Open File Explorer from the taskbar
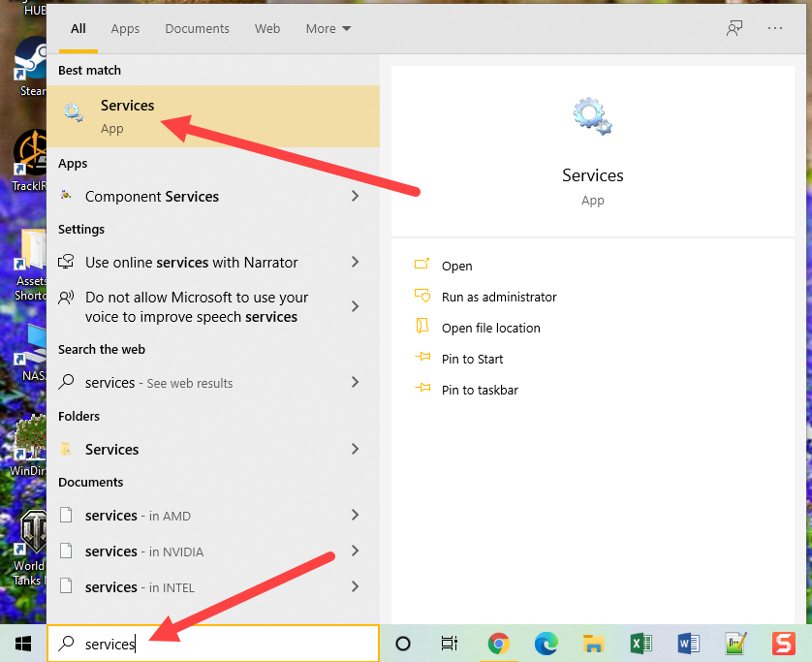Screen dimensions: 812x662 (593, 644)
